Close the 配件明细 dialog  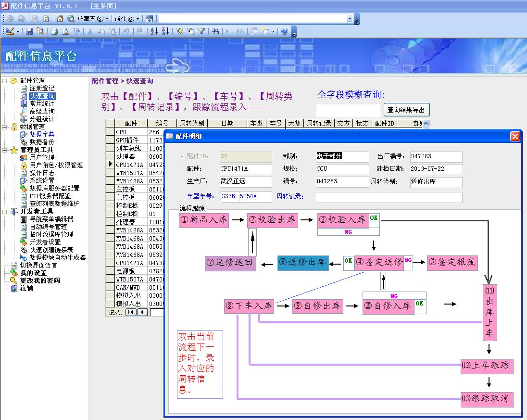515,136
